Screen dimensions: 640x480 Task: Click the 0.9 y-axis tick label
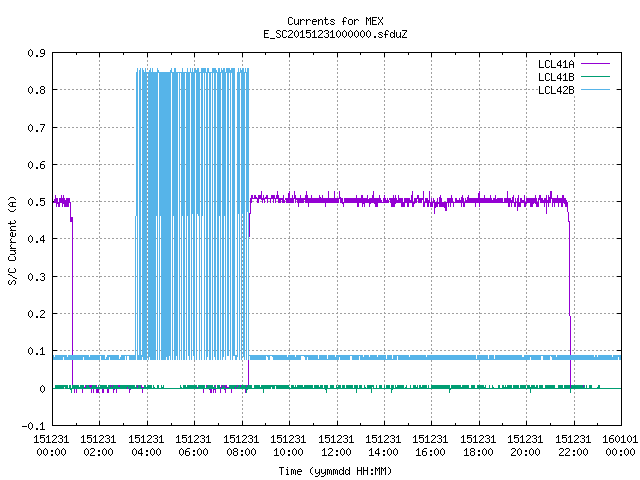click(36, 53)
